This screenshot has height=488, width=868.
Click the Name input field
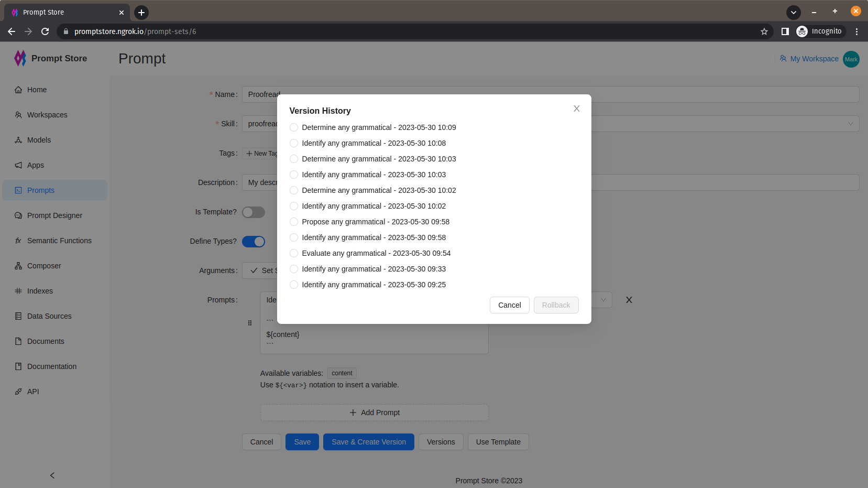[x=551, y=94]
